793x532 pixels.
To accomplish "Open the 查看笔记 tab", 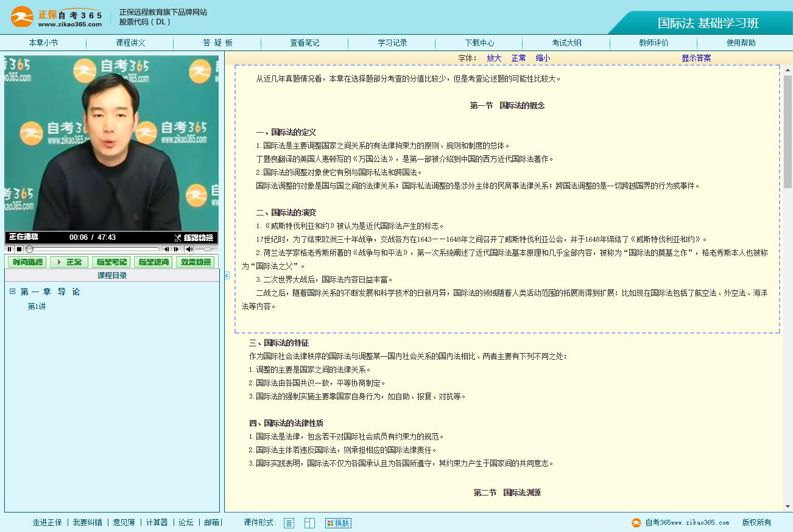I will (305, 43).
